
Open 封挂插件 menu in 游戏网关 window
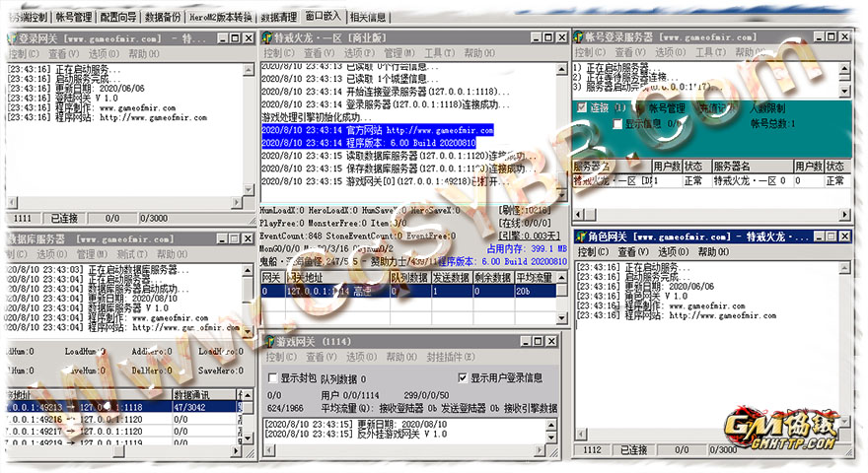tap(451, 358)
